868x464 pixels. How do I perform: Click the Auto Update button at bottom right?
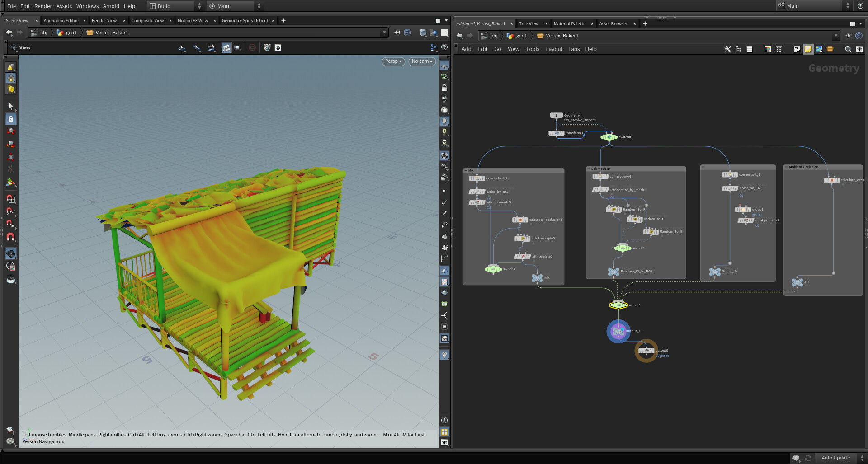835,457
